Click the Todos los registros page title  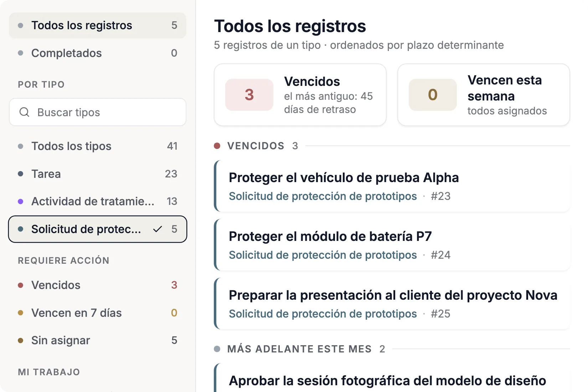[290, 26]
